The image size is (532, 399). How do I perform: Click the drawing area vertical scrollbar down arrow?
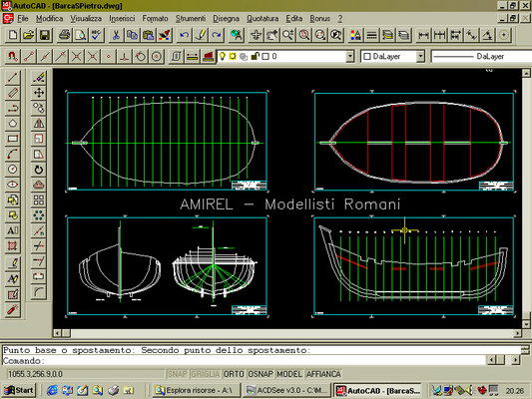pos(526,324)
